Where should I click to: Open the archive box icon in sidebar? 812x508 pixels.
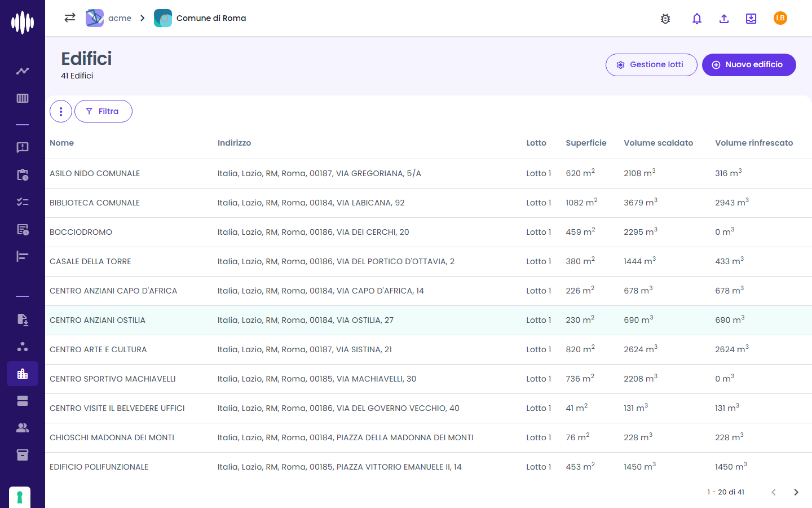[x=23, y=455]
